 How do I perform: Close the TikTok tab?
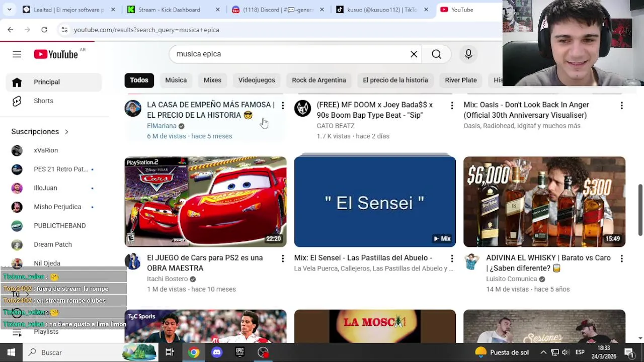[x=426, y=10]
